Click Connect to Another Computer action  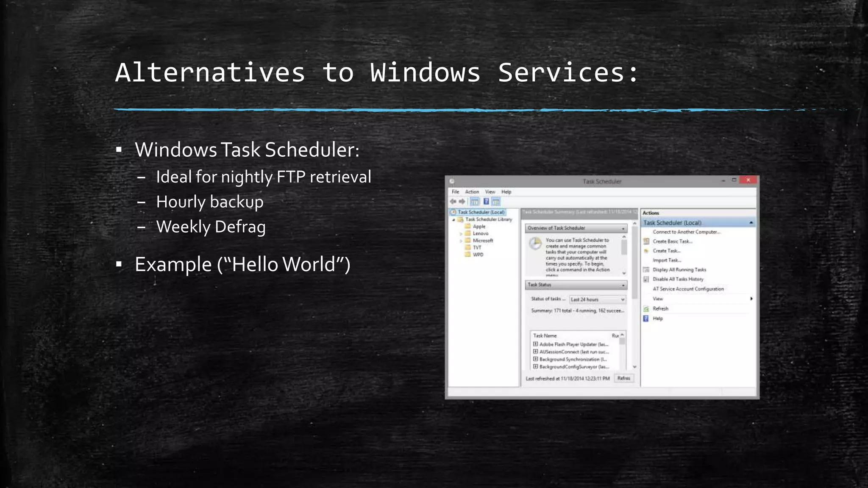point(687,232)
